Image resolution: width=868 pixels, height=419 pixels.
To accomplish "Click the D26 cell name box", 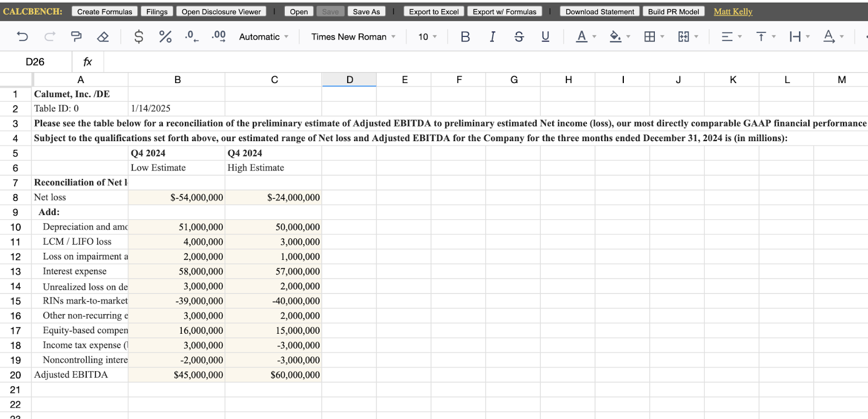I will click(35, 62).
